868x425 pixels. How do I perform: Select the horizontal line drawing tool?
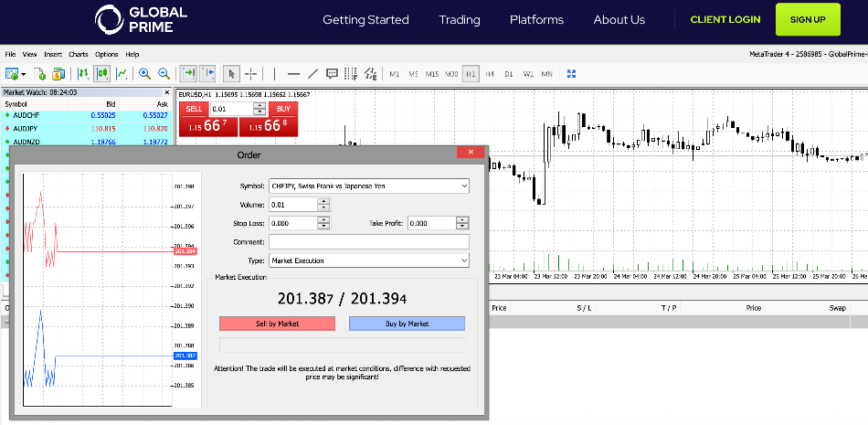coord(293,74)
